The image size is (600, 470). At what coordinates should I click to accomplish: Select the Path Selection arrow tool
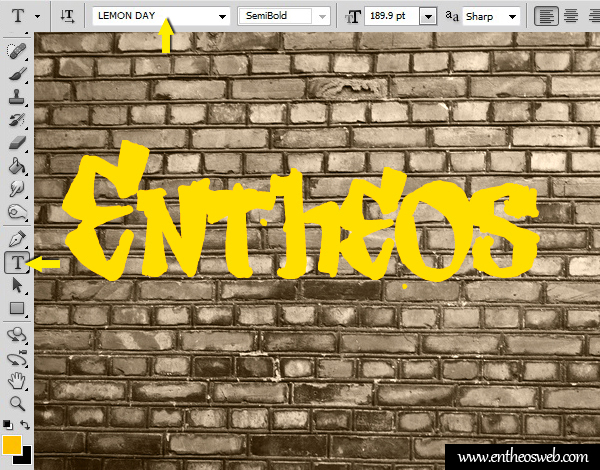(x=16, y=285)
